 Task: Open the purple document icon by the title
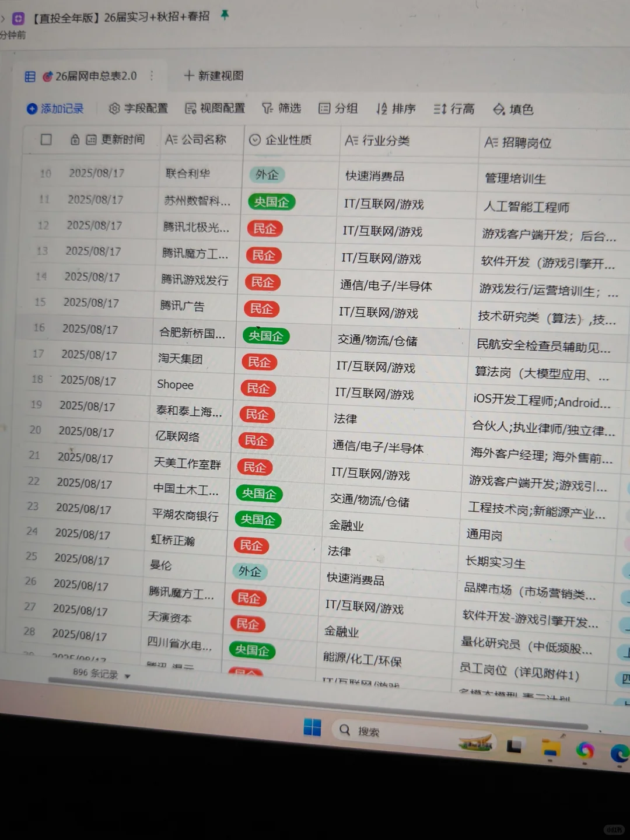[19, 18]
